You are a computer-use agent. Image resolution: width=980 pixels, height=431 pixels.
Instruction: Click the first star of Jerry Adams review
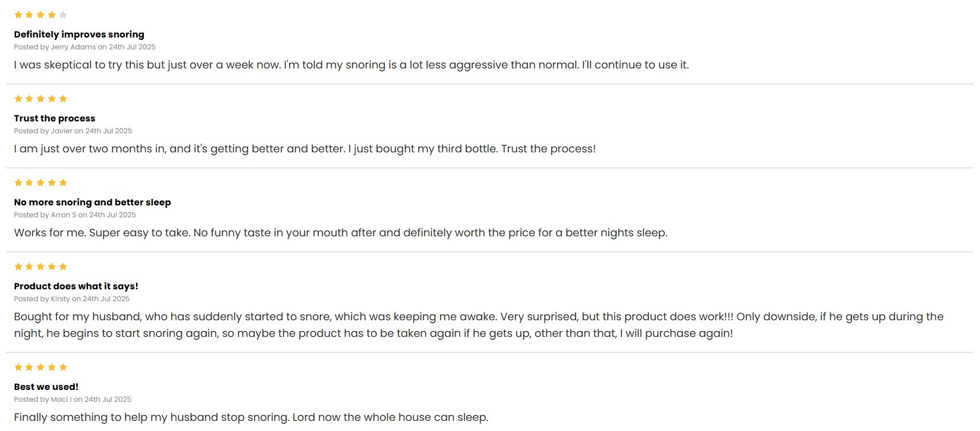click(18, 15)
